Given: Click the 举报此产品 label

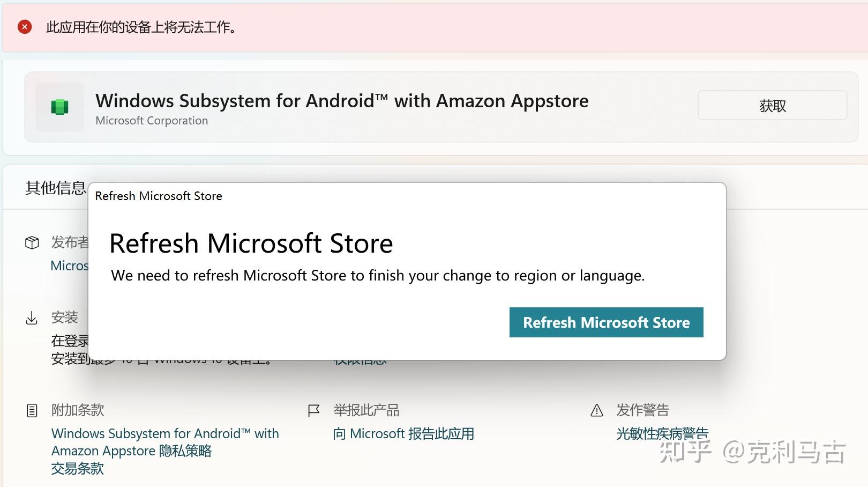Looking at the screenshot, I should pyautogui.click(x=366, y=410).
